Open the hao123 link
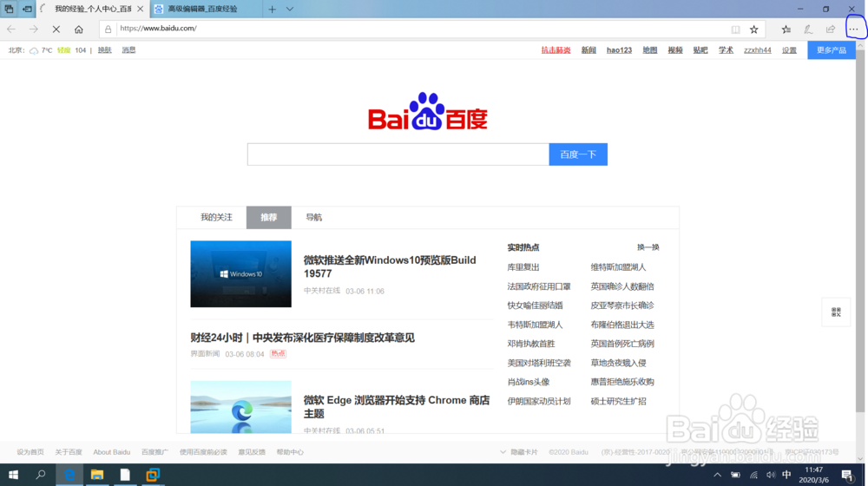The width and height of the screenshot is (868, 486). [x=619, y=49]
